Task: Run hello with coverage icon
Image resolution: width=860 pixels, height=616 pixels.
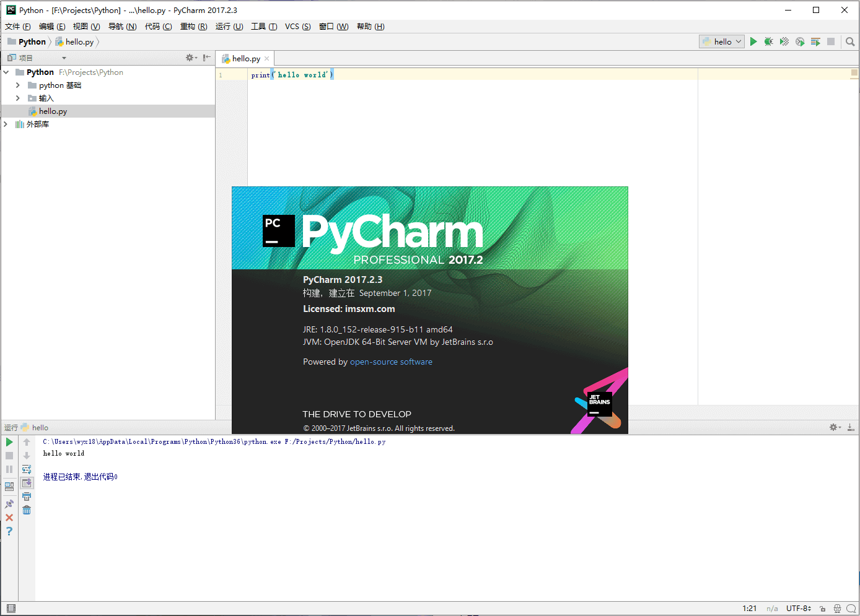Action: click(784, 41)
